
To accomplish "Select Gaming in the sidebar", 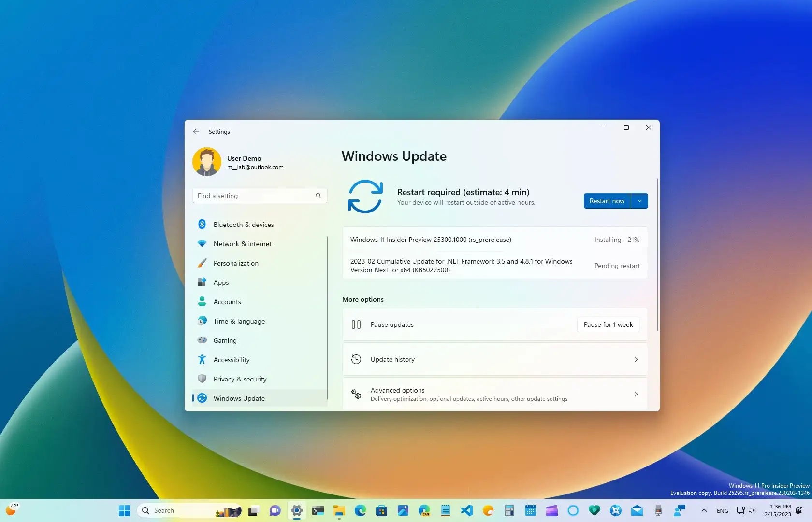I will pos(260,340).
